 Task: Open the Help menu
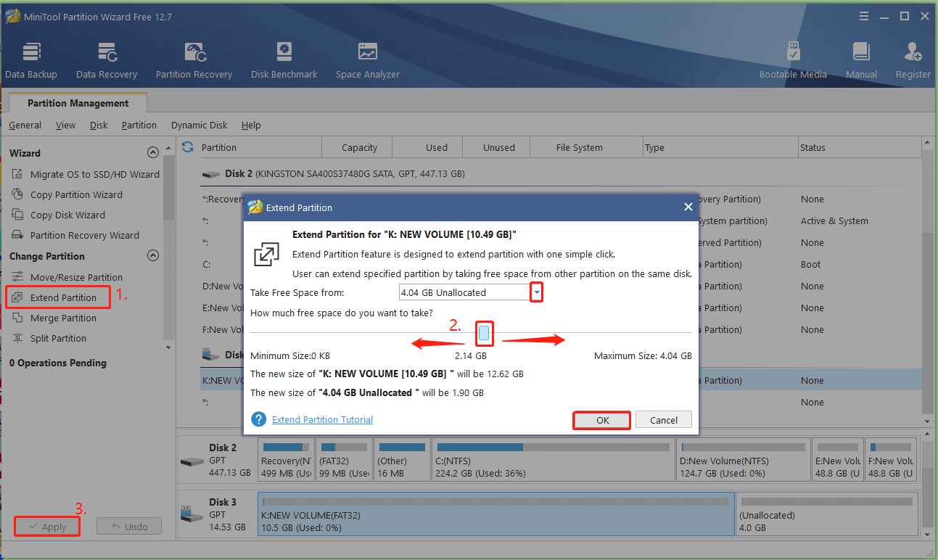tap(251, 125)
